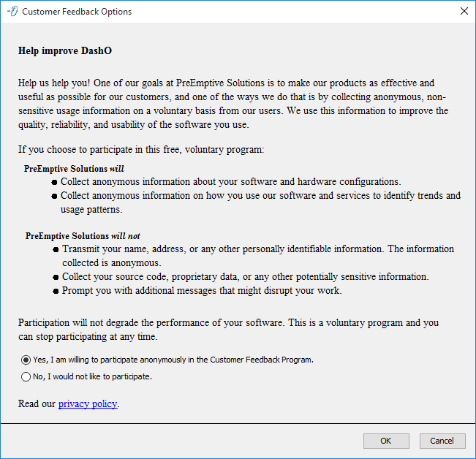Viewport: 476px width, 459px height.
Task: Open the privacy policy link
Action: [x=88, y=403]
